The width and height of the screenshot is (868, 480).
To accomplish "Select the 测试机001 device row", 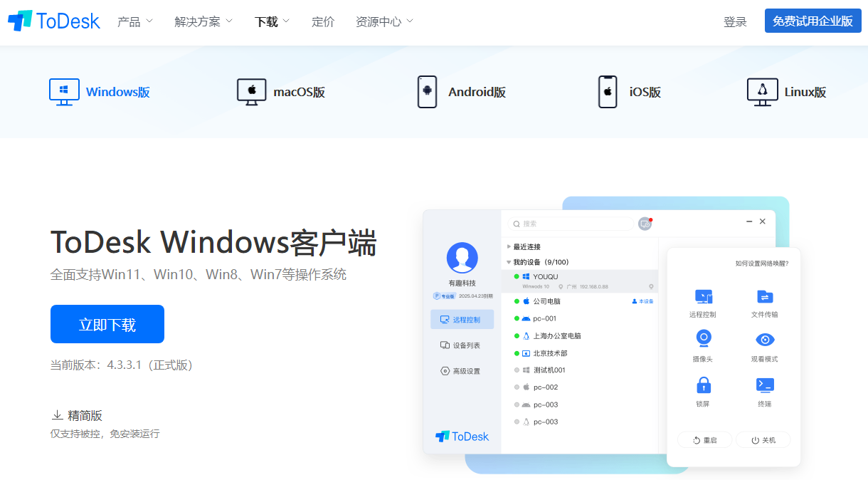I will (x=579, y=370).
